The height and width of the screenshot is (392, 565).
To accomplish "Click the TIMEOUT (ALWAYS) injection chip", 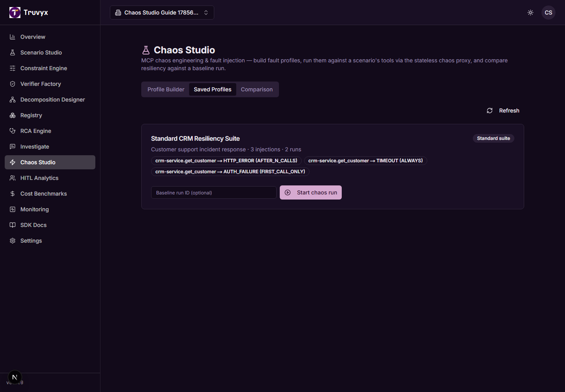I will click(x=366, y=161).
